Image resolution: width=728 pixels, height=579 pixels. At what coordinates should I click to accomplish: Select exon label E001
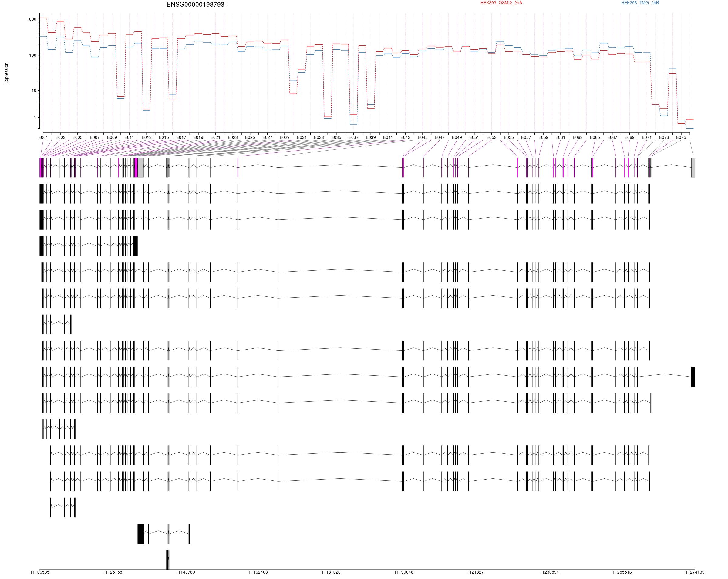pos(43,137)
